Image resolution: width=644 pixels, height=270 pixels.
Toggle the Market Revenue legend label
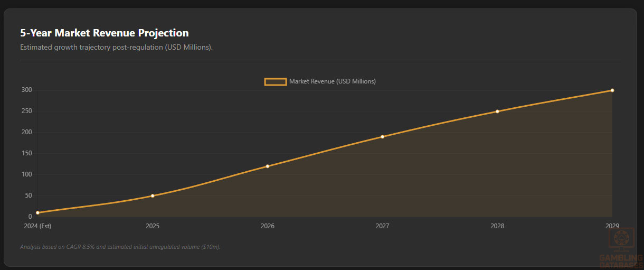pos(332,81)
